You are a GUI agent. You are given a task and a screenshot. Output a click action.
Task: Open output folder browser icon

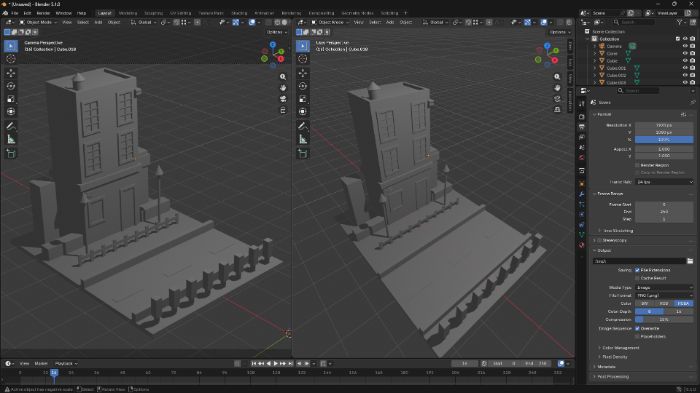point(690,261)
